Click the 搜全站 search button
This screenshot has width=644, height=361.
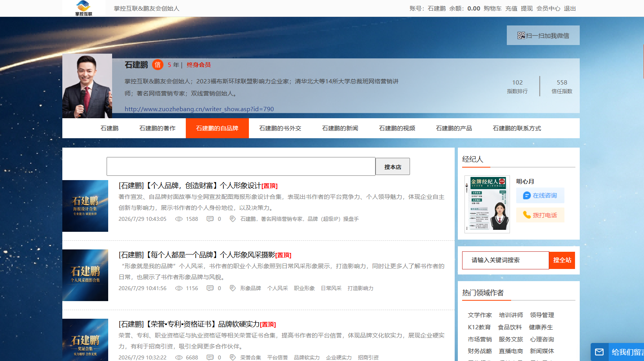tap(562, 260)
